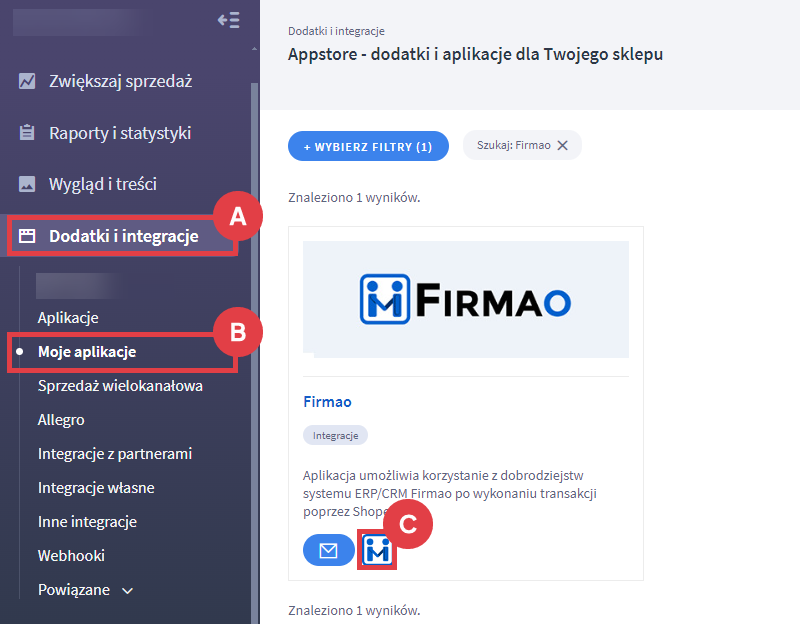800x624 pixels.
Task: Click the Firmao app title link
Action: click(x=328, y=402)
